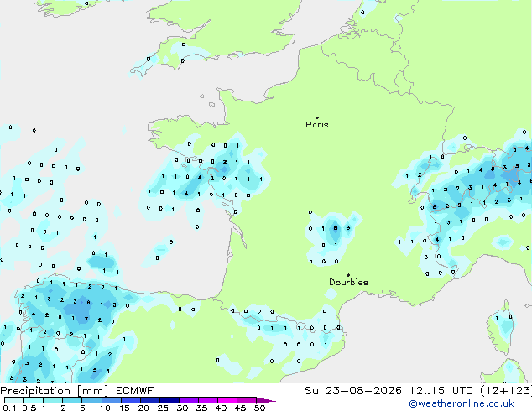The width and height of the screenshot is (532, 411).
Task: Click the '(12+123)' forecast offset text
Action: (506, 391)
